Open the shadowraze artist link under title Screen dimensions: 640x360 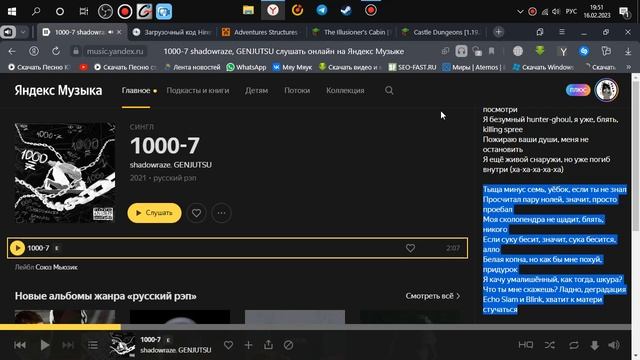(150, 165)
